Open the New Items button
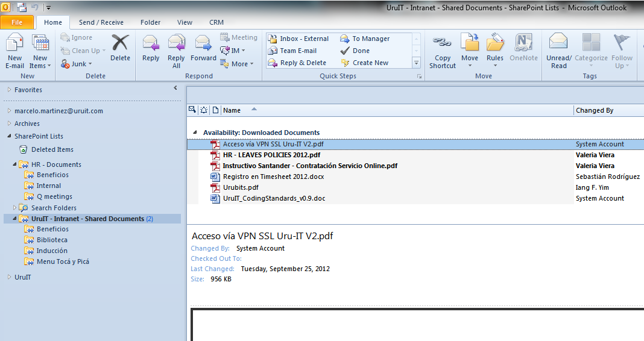644x341 pixels. (x=40, y=52)
